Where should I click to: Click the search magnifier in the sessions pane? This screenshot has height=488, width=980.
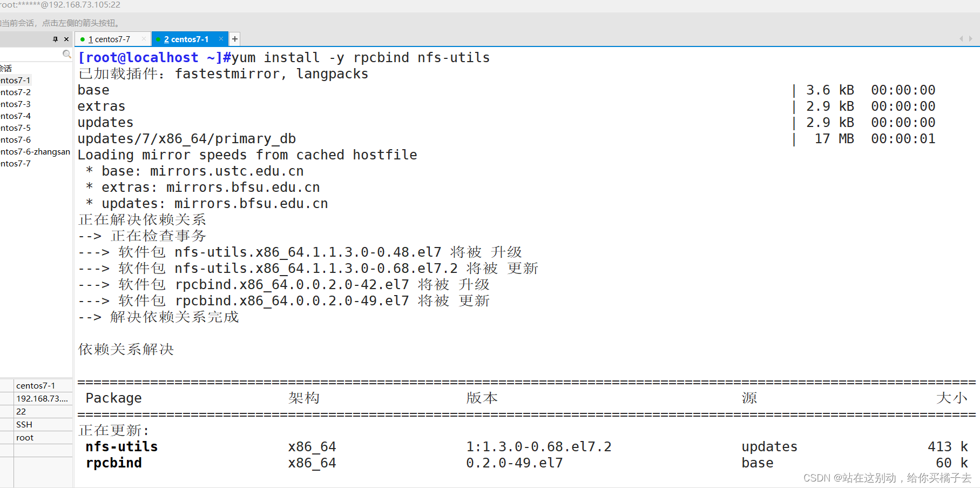(67, 54)
